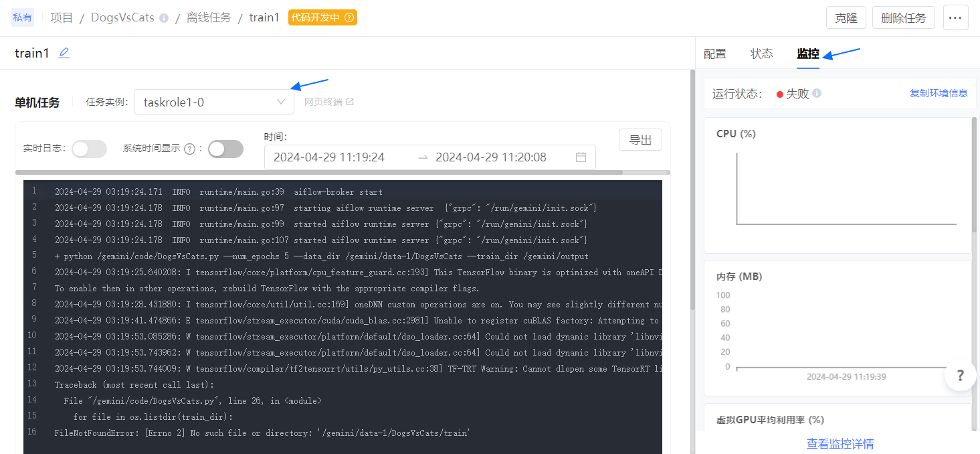Screen dimensions: 980x454
Task: Click the edit pencil icon beside train1
Action: (64, 53)
